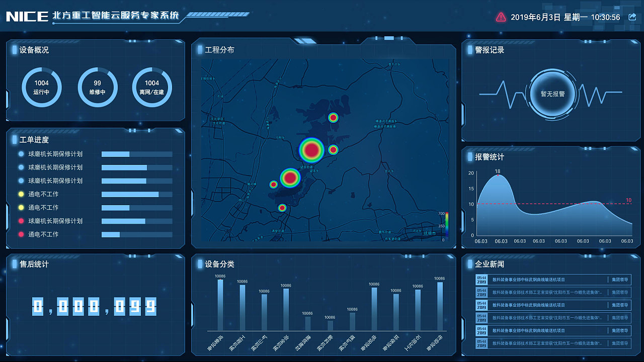
Task: Click the red threshold label 10
Action: pos(628,200)
